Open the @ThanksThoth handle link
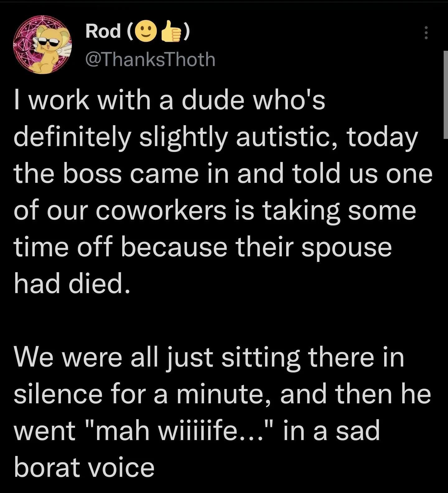The height and width of the screenshot is (493, 448). (150, 59)
